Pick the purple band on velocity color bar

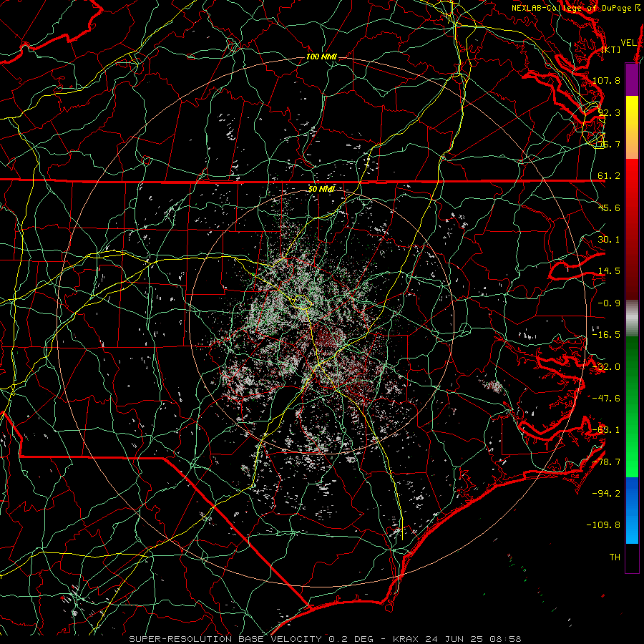632,79
